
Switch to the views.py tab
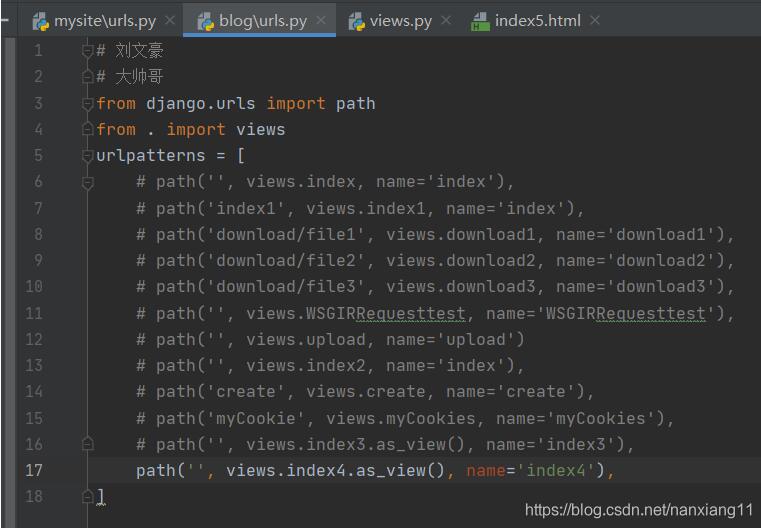(401, 20)
